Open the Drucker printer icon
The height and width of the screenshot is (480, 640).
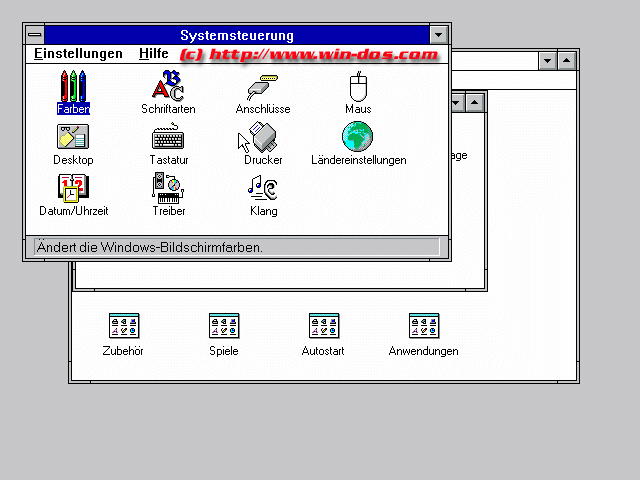(x=263, y=137)
